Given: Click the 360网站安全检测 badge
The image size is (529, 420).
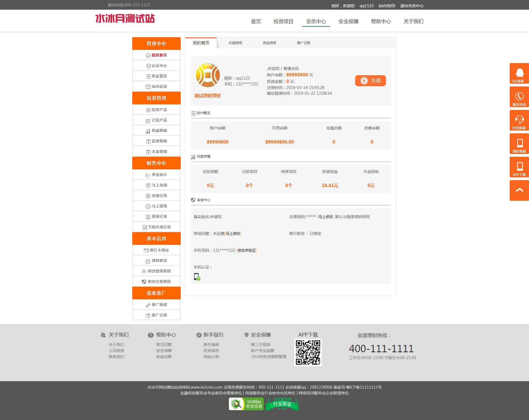Looking at the screenshot, I should (246, 404).
